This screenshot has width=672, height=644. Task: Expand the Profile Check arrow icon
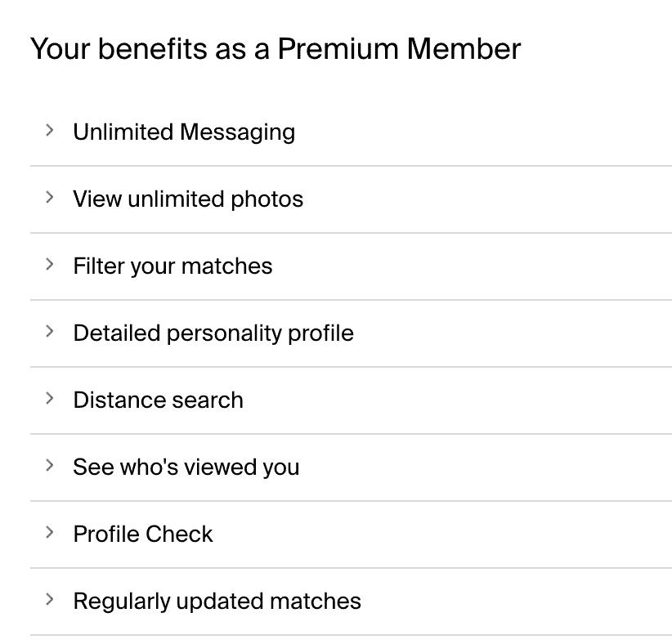click(x=50, y=533)
